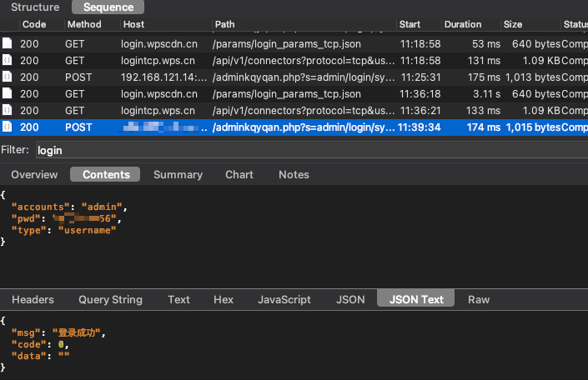Viewport: 588px width, 380px height.
Task: Select the logintcp.wps.cn request with 131 ms duration
Action: tap(294, 60)
